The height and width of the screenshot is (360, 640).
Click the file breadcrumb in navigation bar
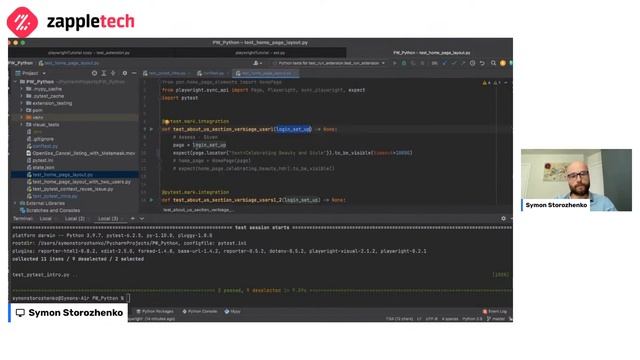(69, 63)
